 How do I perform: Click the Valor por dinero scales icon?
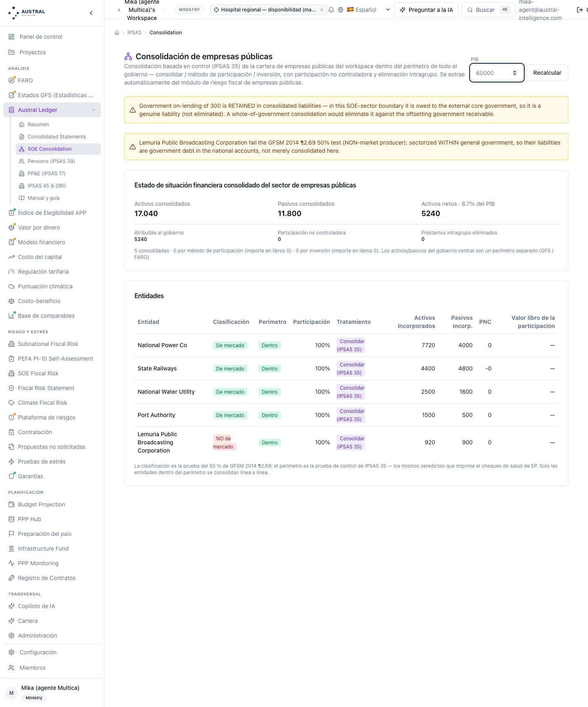(11, 227)
